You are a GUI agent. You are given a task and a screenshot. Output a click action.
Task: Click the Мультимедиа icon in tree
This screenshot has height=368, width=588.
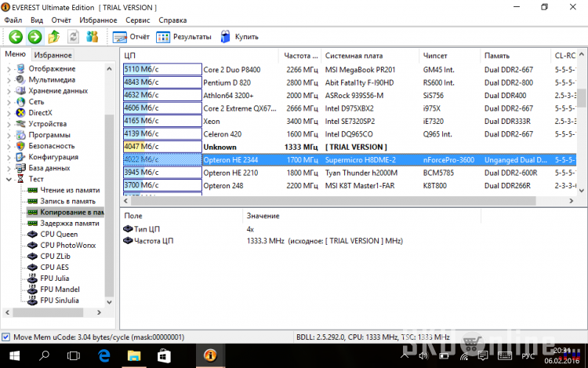pyautogui.click(x=20, y=80)
